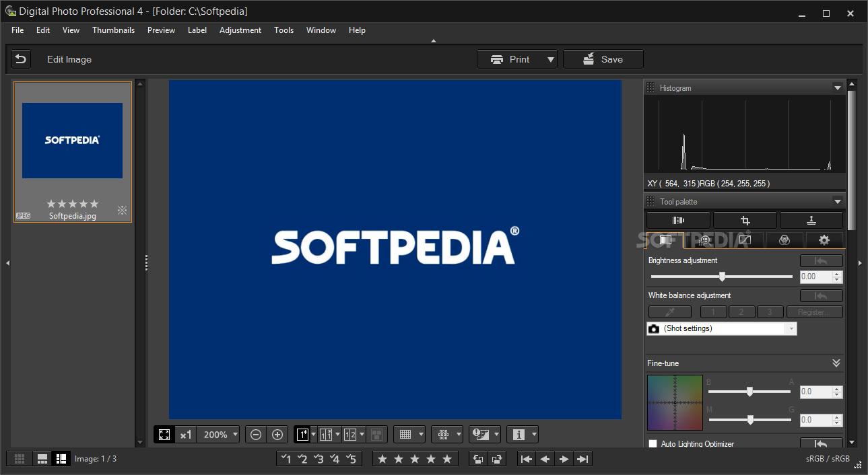
Task: Expand the Fine-tune section
Action: [836, 363]
